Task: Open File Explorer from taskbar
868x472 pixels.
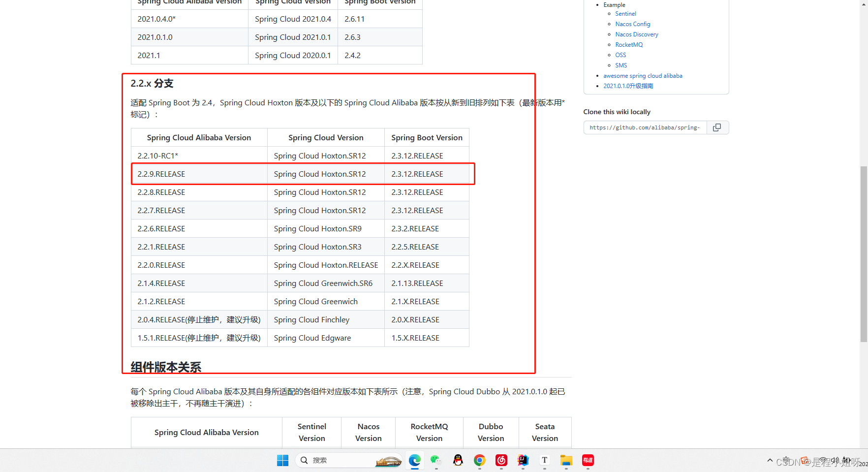Action: pos(566,460)
